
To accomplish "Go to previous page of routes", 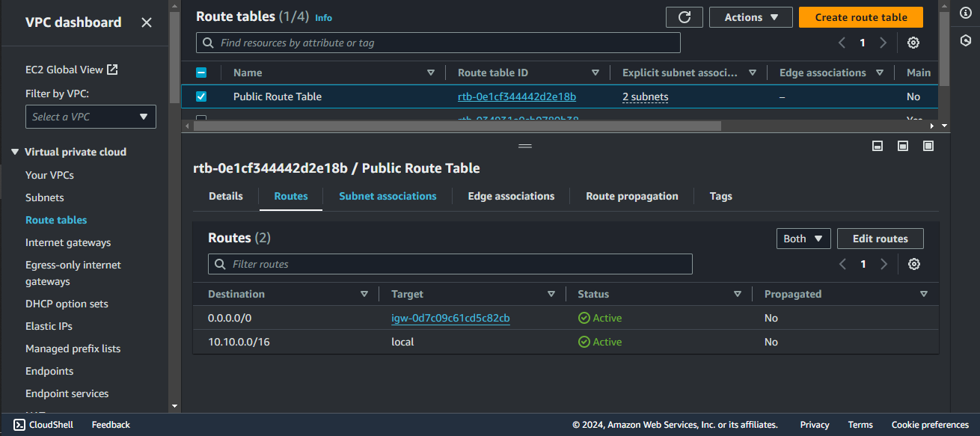I will click(x=843, y=264).
